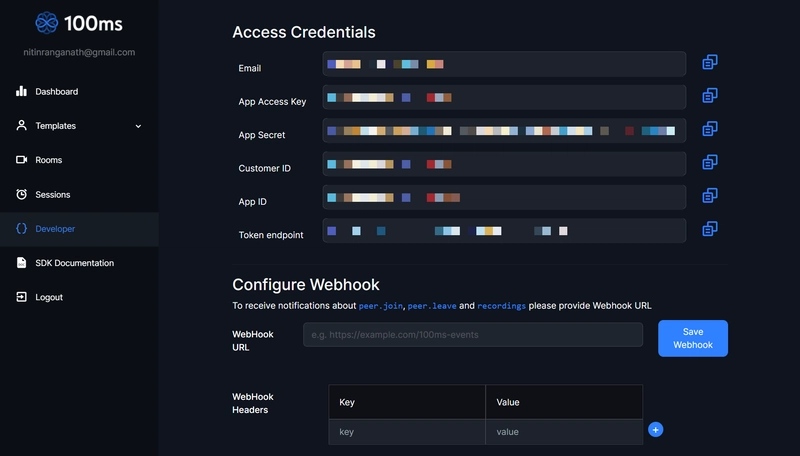800x456 pixels.
Task: Click the Access Credentials heading
Action: pyautogui.click(x=304, y=32)
